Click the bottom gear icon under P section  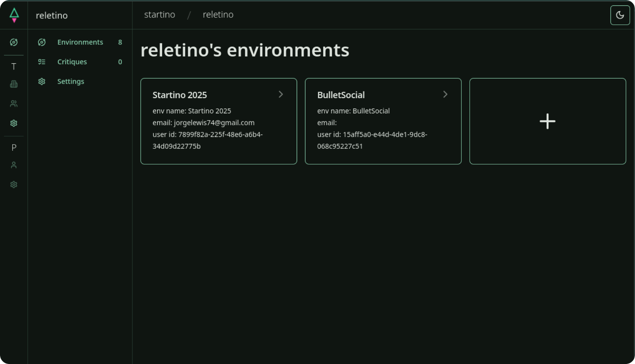[x=14, y=184]
